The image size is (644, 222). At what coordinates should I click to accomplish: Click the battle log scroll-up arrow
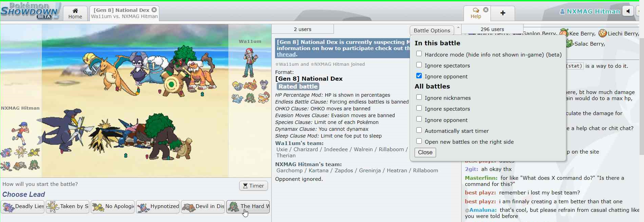pos(458,27)
